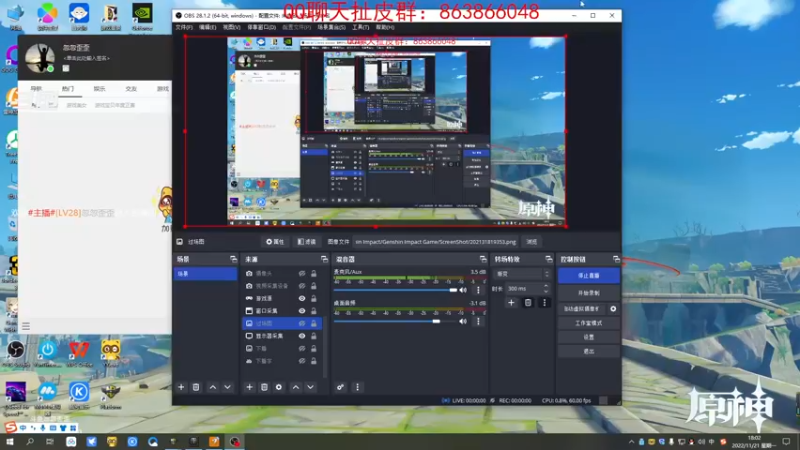Image resolution: width=800 pixels, height=450 pixels.
Task: Move selected source up
Action: 296,387
